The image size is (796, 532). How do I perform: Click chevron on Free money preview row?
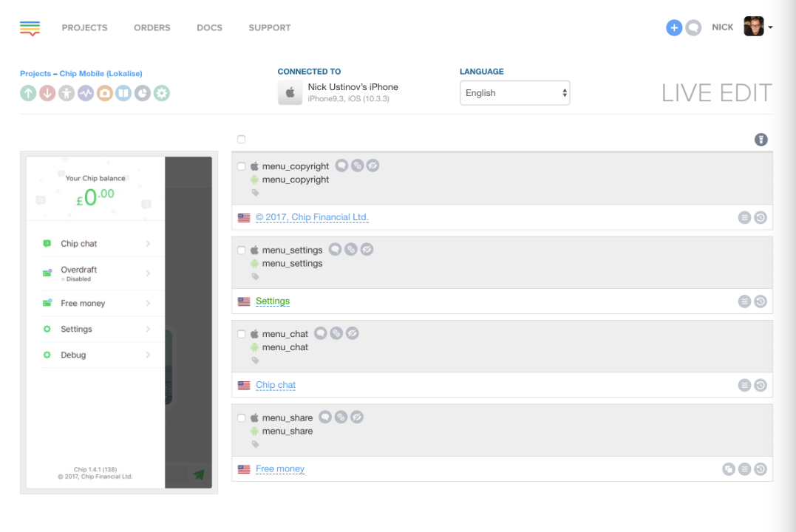[148, 303]
